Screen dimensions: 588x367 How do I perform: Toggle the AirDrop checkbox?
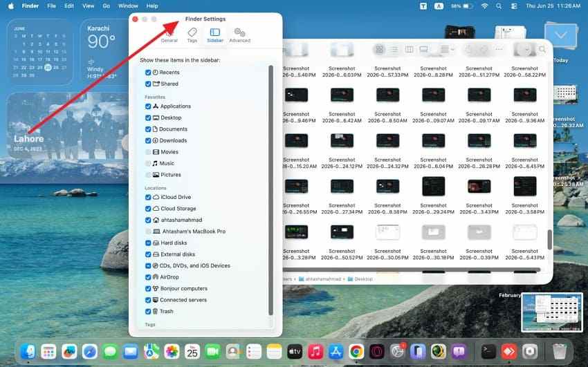click(148, 278)
